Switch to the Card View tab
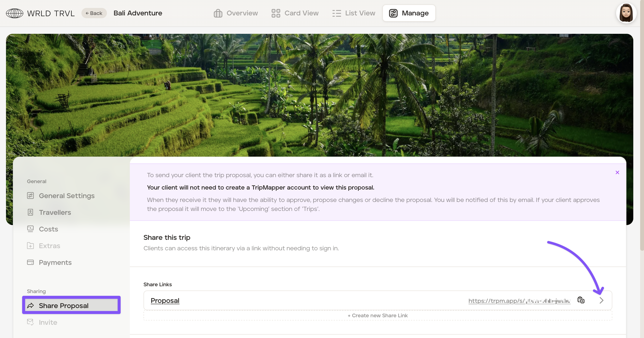The image size is (644, 338). point(295,13)
